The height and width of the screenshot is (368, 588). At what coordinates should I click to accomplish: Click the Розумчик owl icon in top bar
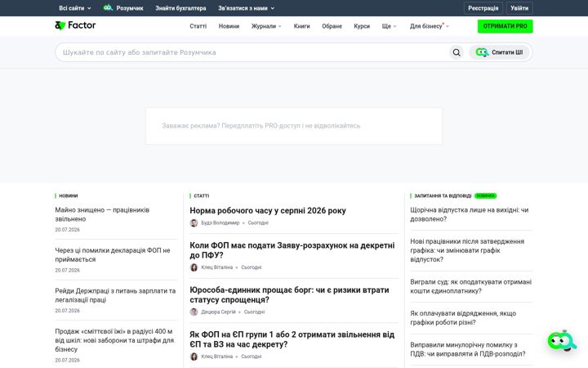(108, 8)
